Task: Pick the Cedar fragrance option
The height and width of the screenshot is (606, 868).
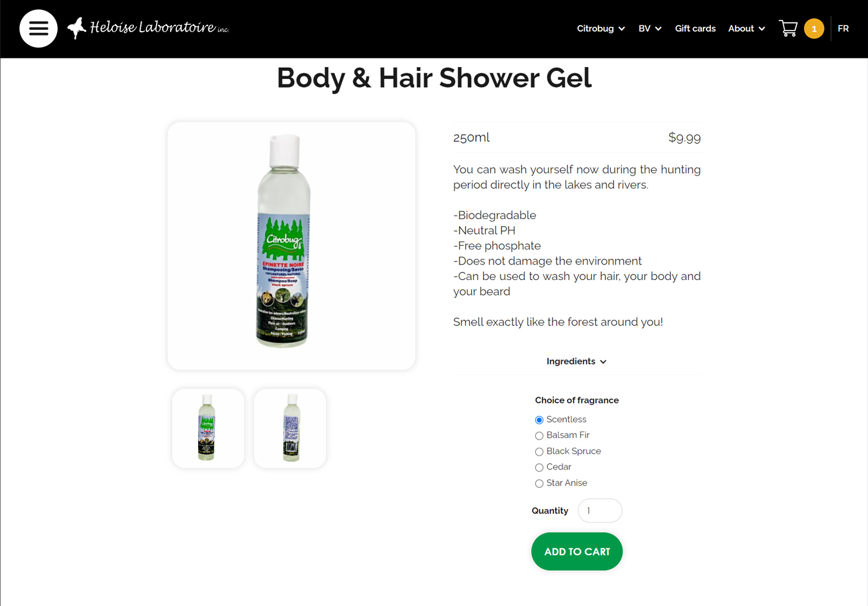Action: coord(539,468)
